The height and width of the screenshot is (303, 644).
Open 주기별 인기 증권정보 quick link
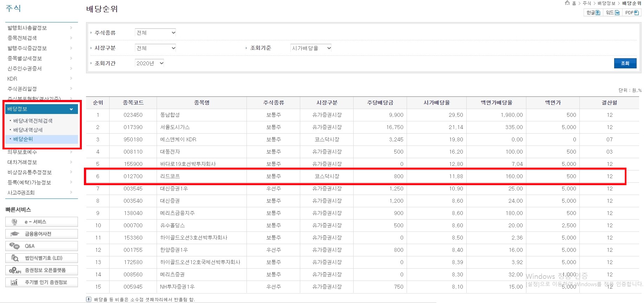(x=41, y=282)
